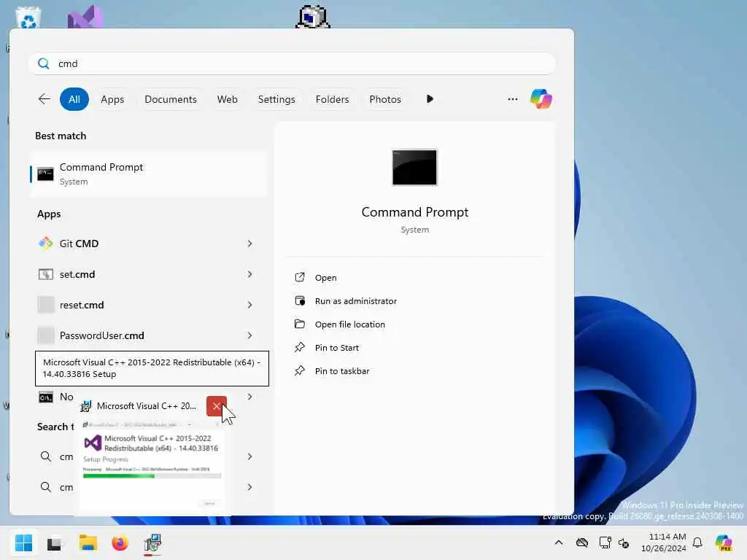Select the All filter tab
Screen dimensions: 747x560
(74, 99)
